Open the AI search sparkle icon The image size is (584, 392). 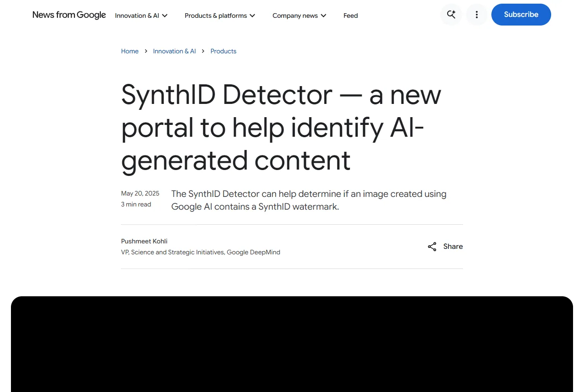pos(451,15)
